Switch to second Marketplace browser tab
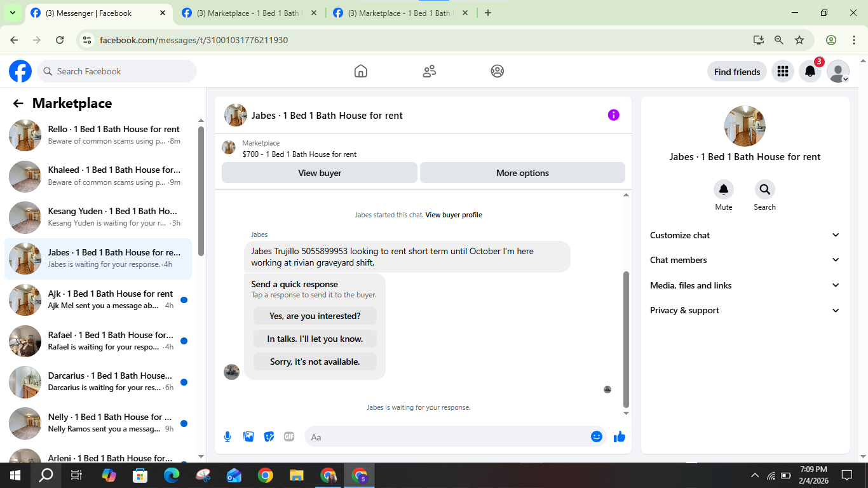 click(x=248, y=13)
